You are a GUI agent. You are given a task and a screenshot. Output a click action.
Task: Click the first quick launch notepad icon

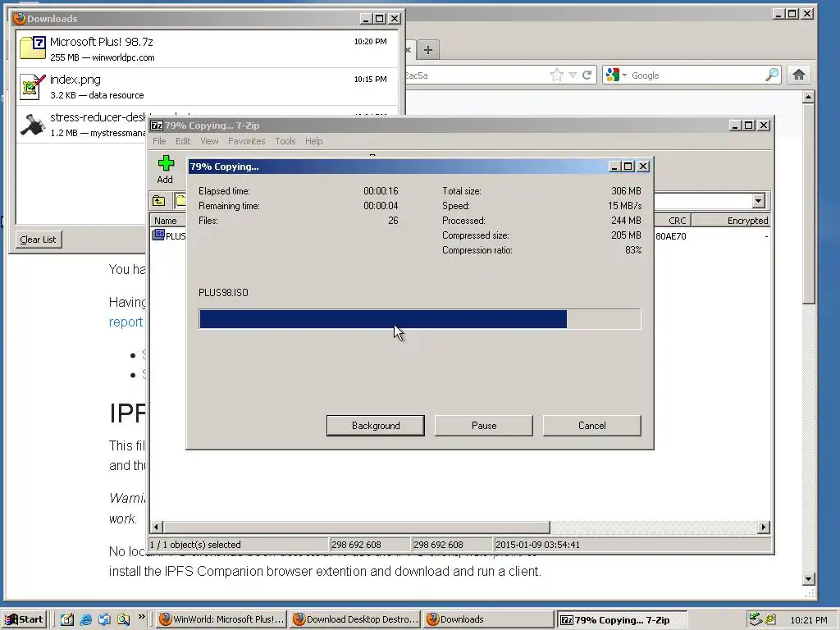[x=67, y=619]
